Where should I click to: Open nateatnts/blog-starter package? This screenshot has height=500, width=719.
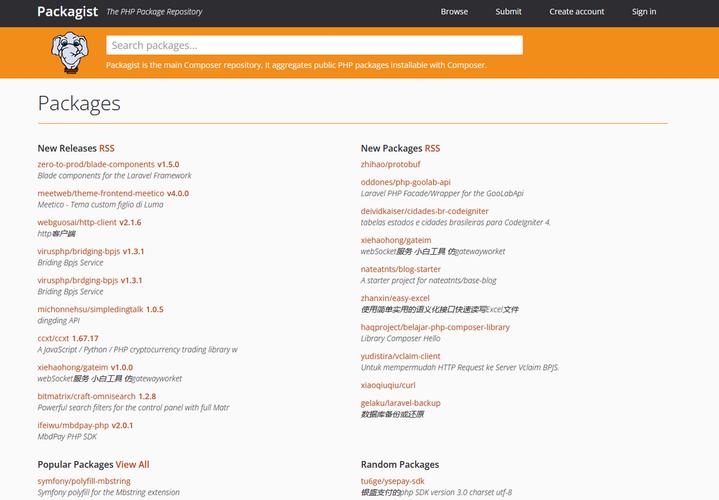[400, 269]
